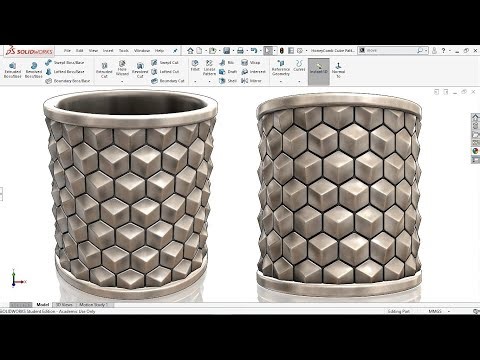Image resolution: width=480 pixels, height=360 pixels.
Task: Select the Boundary Boss/Base tool
Action: (68, 81)
